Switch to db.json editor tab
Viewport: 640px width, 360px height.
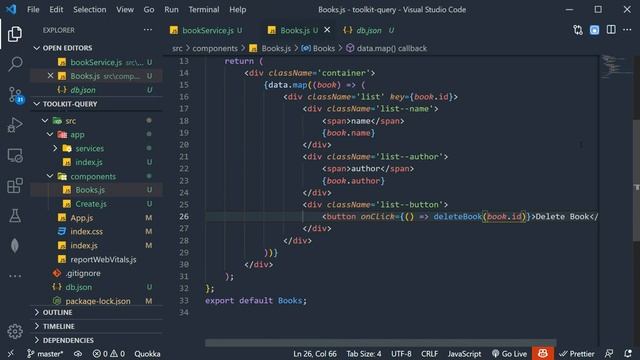click(369, 30)
